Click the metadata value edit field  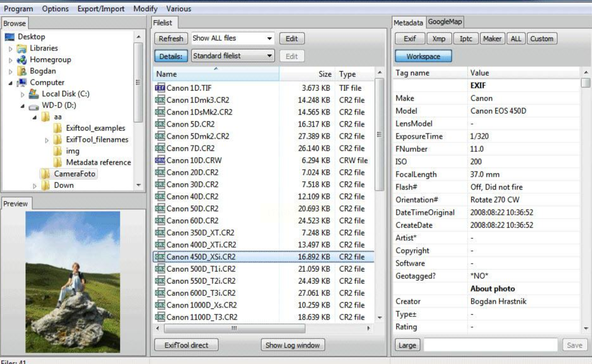tap(490, 345)
